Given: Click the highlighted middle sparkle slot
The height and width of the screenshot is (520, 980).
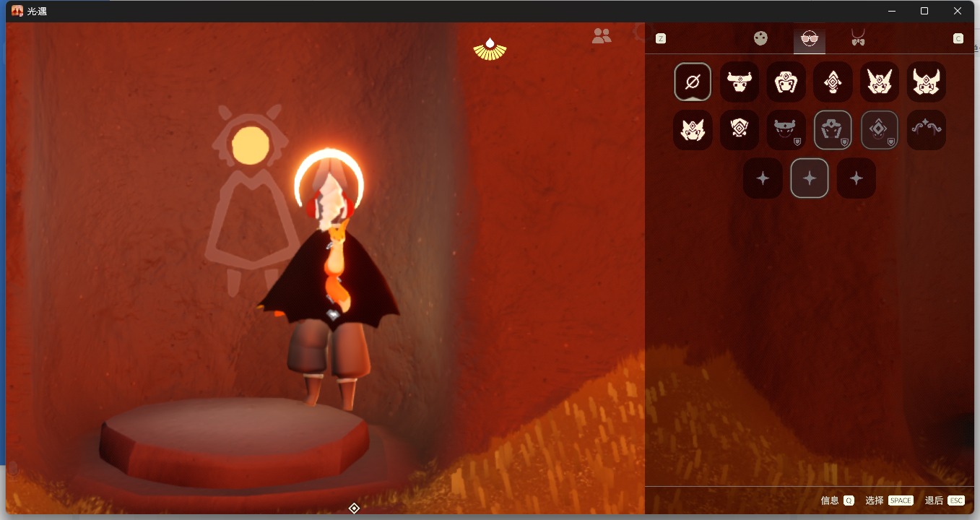Looking at the screenshot, I should point(810,178).
